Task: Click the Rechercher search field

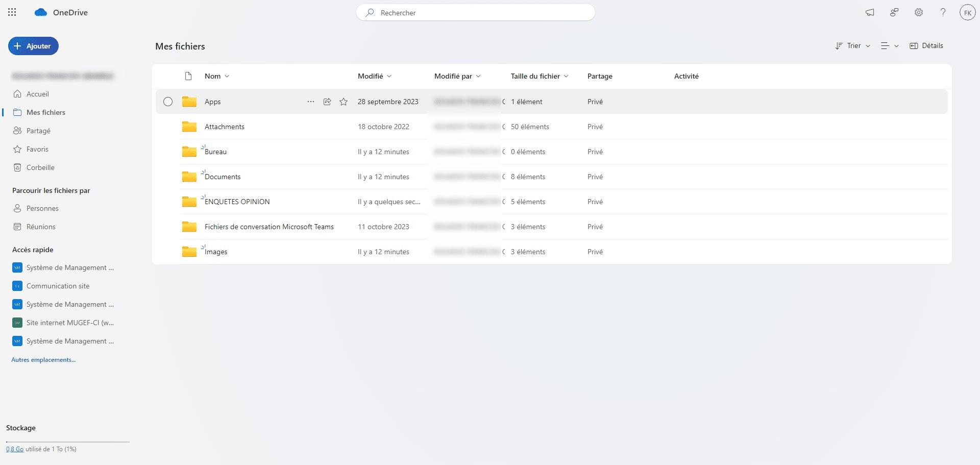Action: pos(476,13)
